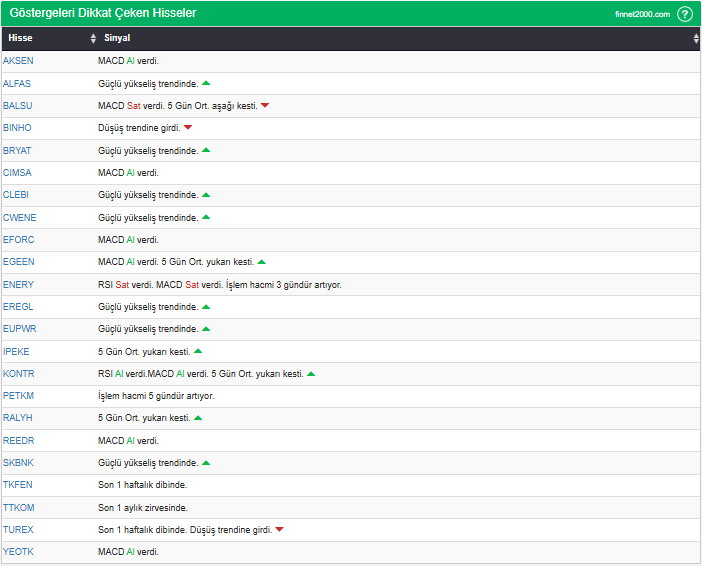Click the SKBNK stock symbol

18,463
